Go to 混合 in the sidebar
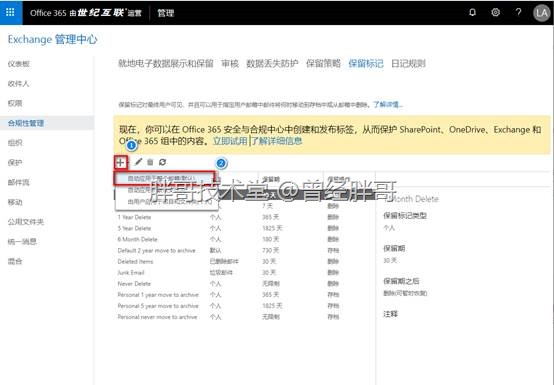The width and height of the screenshot is (554, 385). click(x=15, y=262)
